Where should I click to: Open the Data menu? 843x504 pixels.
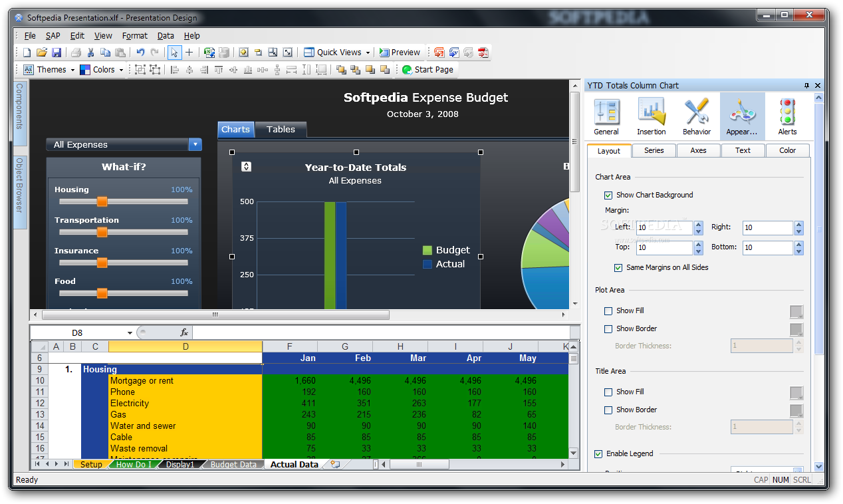pyautogui.click(x=166, y=36)
